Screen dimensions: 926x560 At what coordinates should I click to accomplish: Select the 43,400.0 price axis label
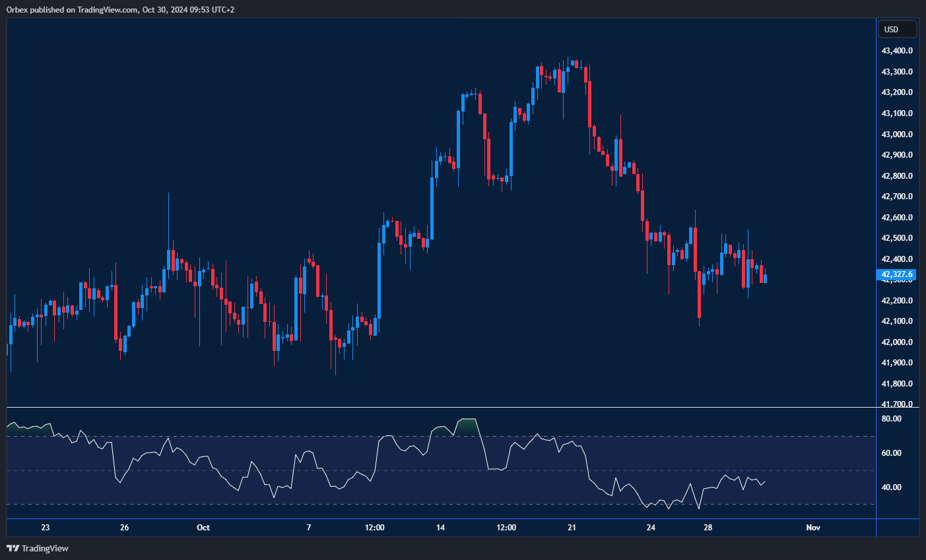pyautogui.click(x=897, y=51)
